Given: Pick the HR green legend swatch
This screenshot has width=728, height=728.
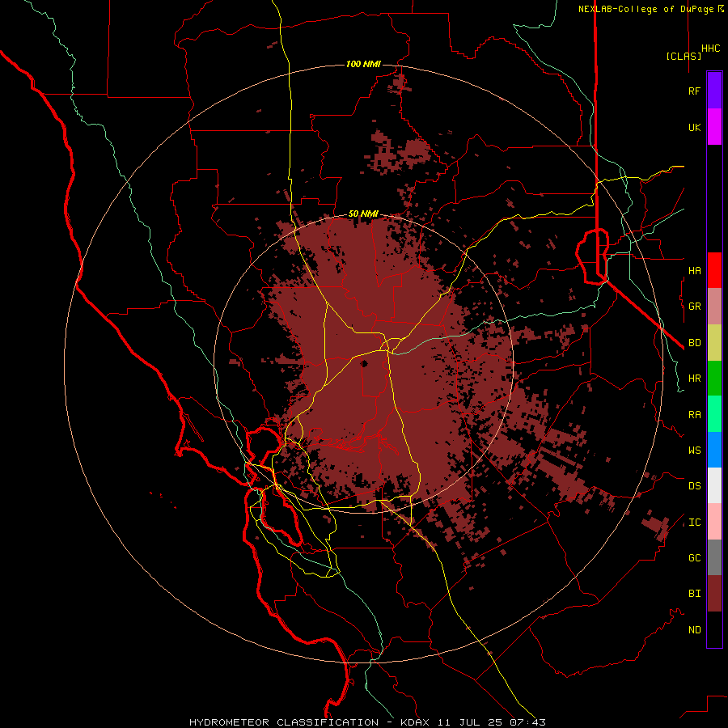Looking at the screenshot, I should 714,378.
